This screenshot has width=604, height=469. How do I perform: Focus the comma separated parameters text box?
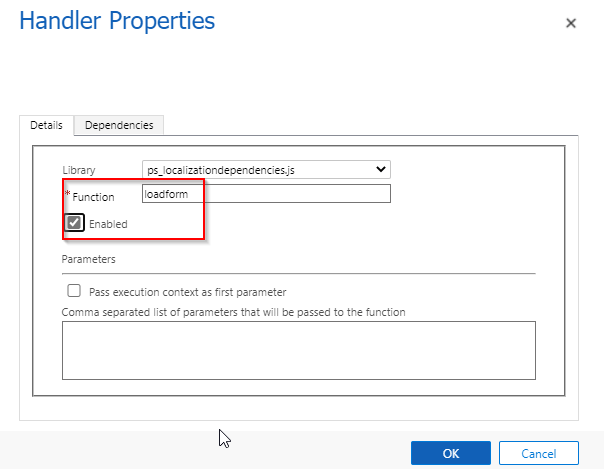(x=298, y=350)
